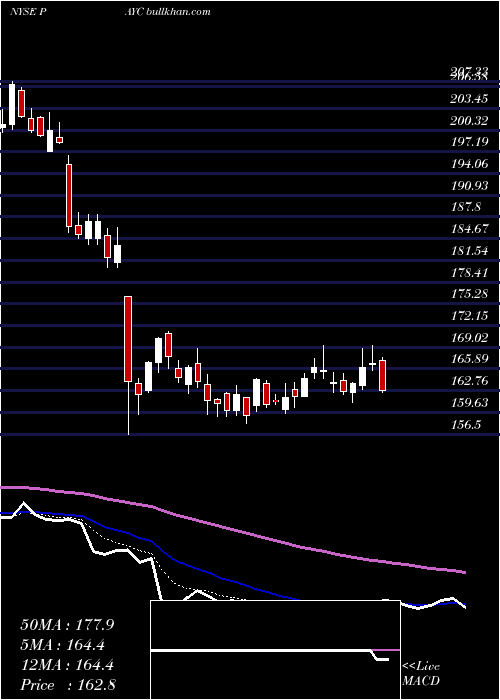This screenshot has height=700, width=500.
Task: Click the large red gap-down candle near 175
Action: click(128, 339)
